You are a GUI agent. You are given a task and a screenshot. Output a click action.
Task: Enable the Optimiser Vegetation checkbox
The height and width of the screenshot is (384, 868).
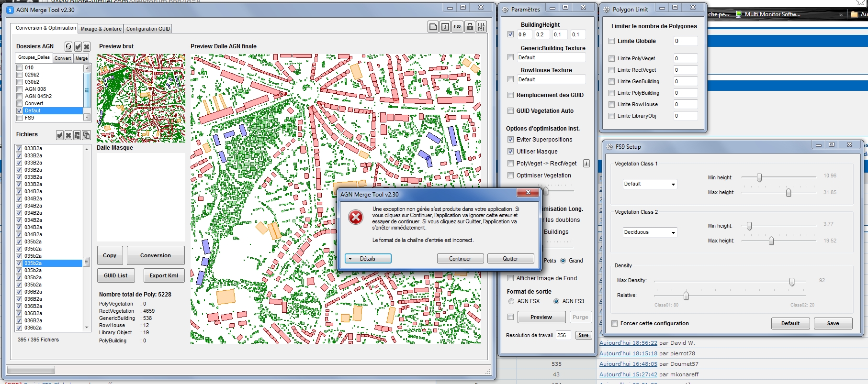coord(511,176)
